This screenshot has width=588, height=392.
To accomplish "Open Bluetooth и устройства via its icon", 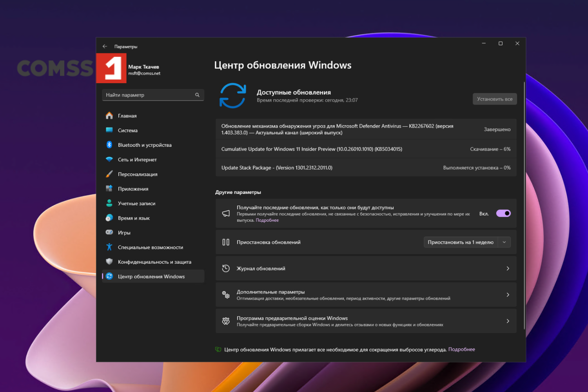I will pos(109,145).
